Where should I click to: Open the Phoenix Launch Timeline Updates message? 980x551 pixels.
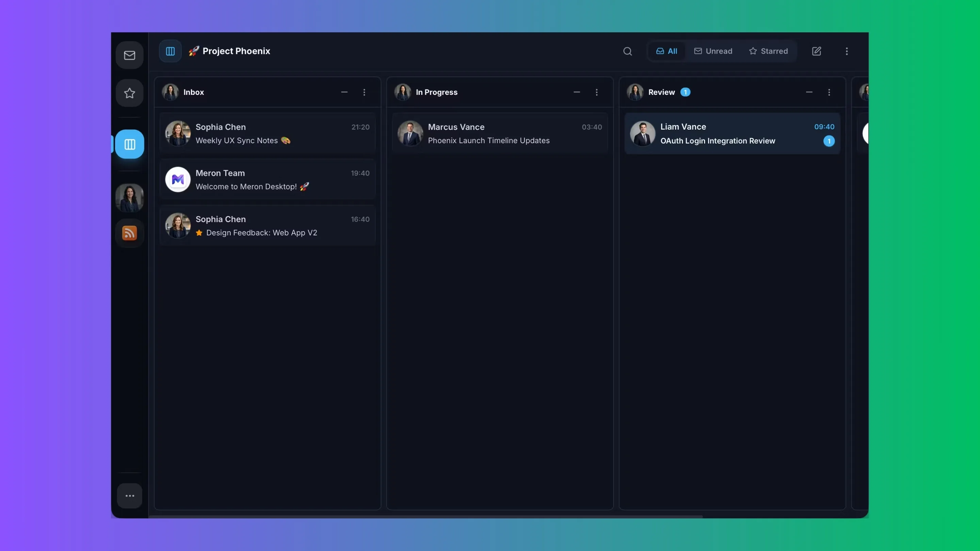pyautogui.click(x=500, y=133)
